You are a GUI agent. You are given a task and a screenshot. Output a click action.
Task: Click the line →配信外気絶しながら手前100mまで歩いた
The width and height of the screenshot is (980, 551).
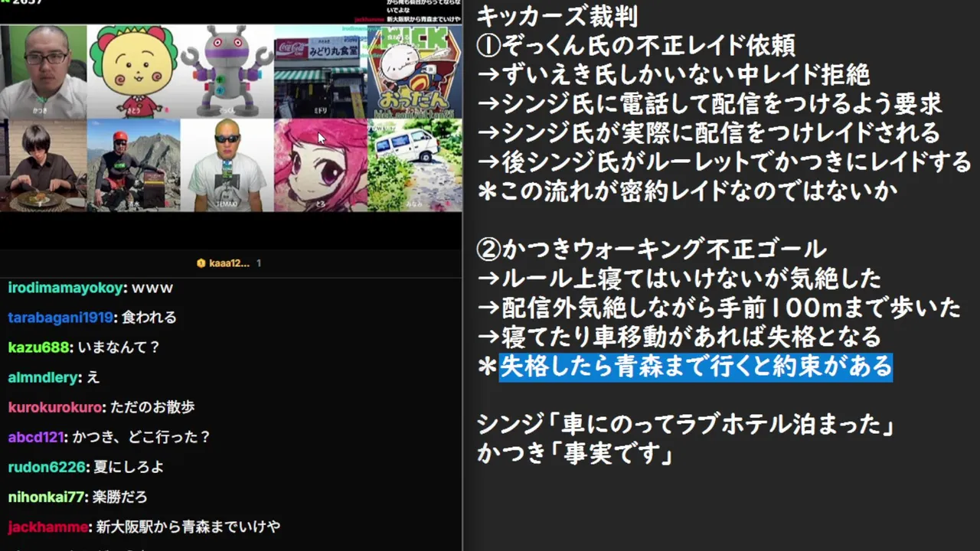(719, 307)
